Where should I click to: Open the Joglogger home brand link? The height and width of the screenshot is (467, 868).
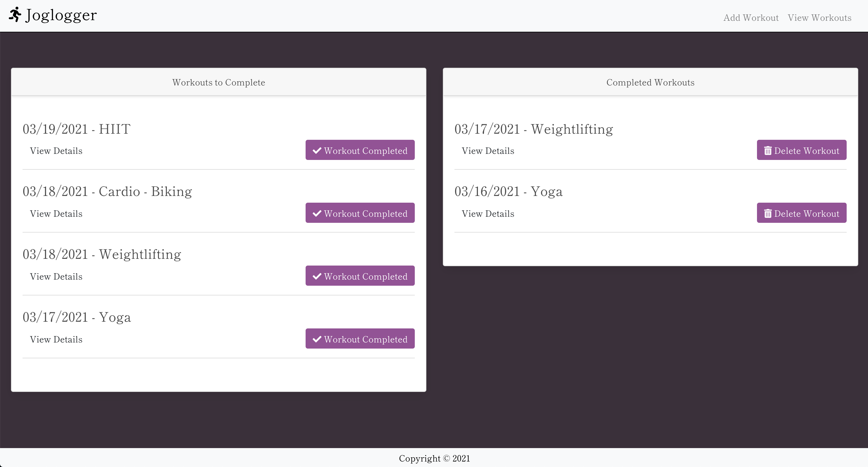53,15
